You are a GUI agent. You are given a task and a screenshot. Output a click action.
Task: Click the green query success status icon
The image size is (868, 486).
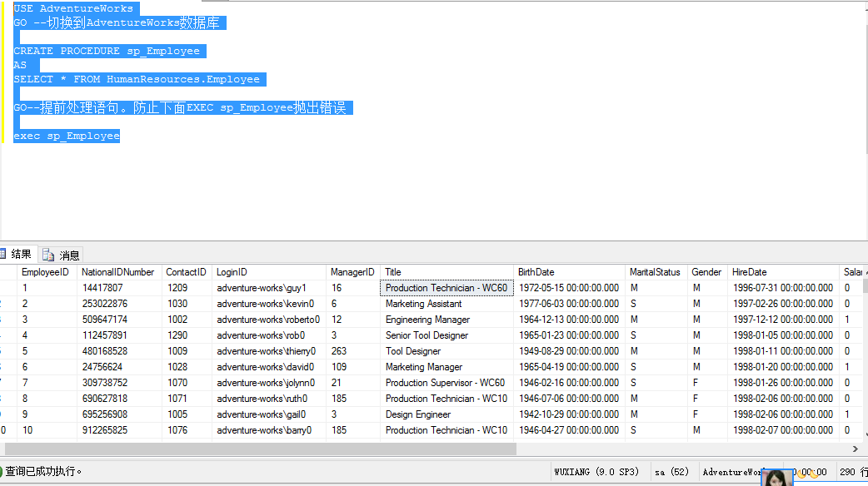[1, 472]
